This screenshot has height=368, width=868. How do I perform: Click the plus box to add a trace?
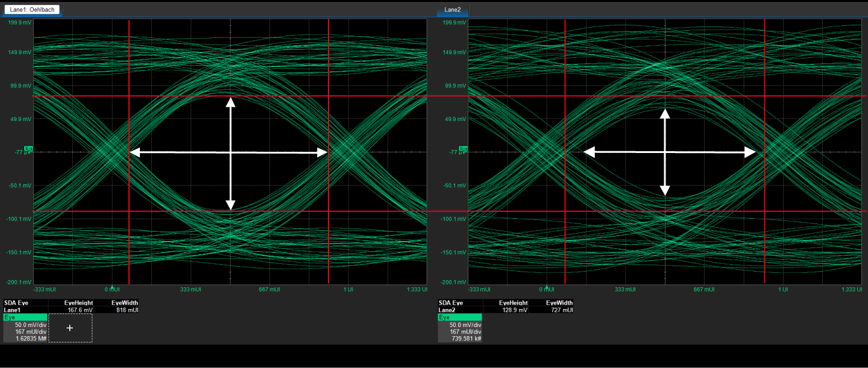tap(70, 328)
